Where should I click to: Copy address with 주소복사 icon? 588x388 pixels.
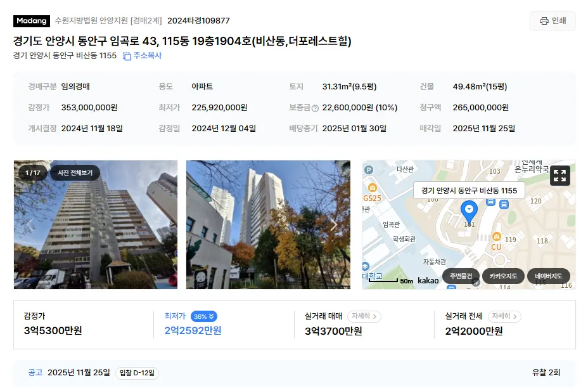(x=142, y=56)
